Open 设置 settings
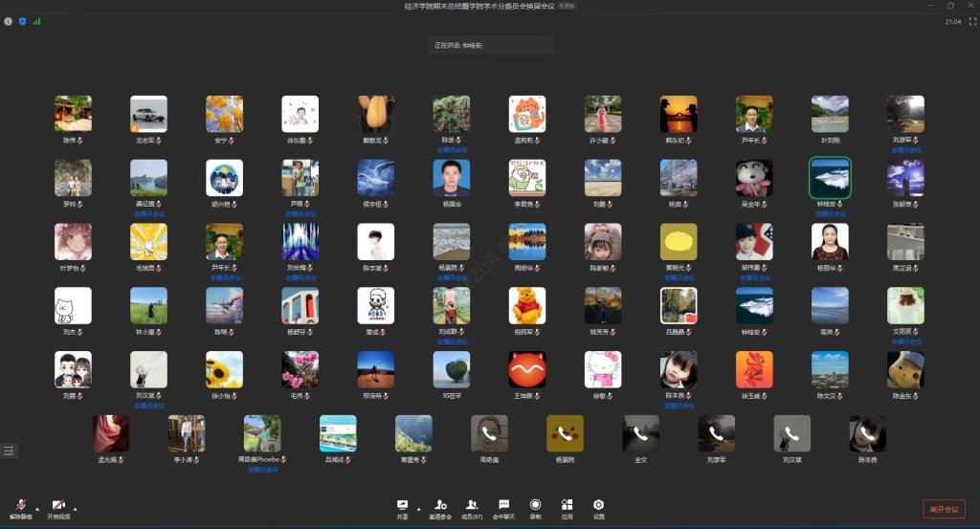980x529 pixels. (598, 508)
